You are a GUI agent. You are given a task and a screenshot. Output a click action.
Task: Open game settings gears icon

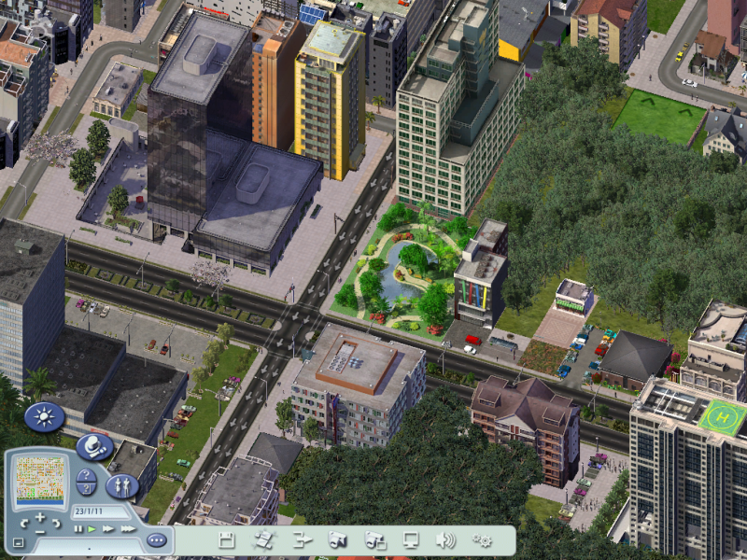[482, 540]
